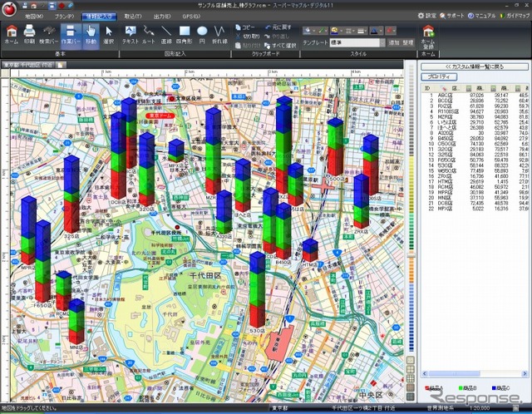
Task: Click top grid layout icon below zoom bar
Action: pyautogui.click(x=411, y=360)
